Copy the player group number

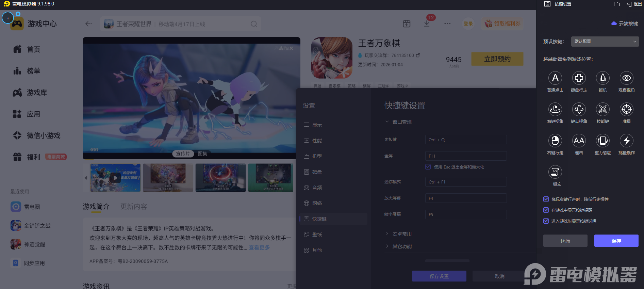pyautogui.click(x=418, y=55)
